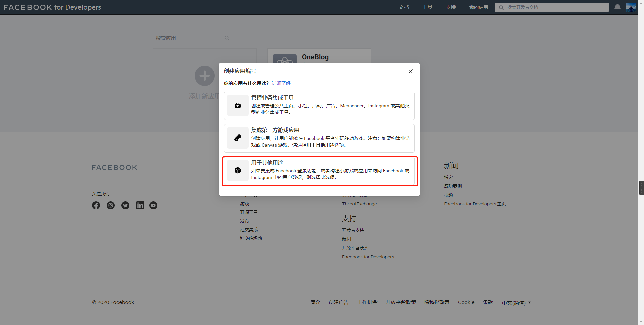Open the OneBlog app card
The height and width of the screenshot is (325, 644).
coord(319,56)
